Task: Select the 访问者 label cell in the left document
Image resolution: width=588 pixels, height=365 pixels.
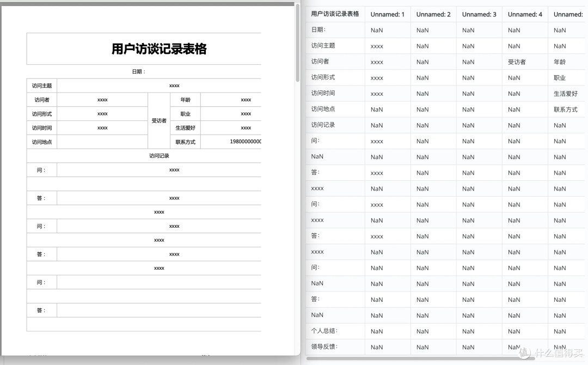Action: pos(41,100)
